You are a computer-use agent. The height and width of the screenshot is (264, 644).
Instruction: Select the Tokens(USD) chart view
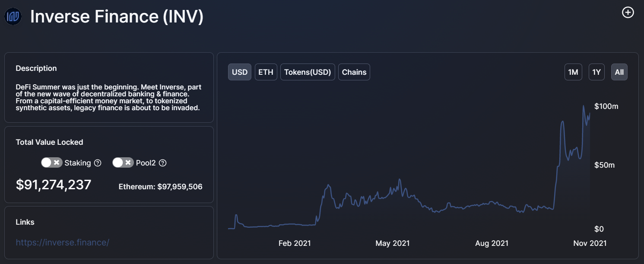pyautogui.click(x=308, y=72)
